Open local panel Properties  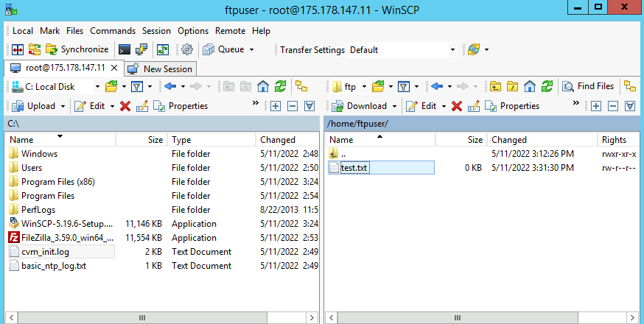coord(181,106)
